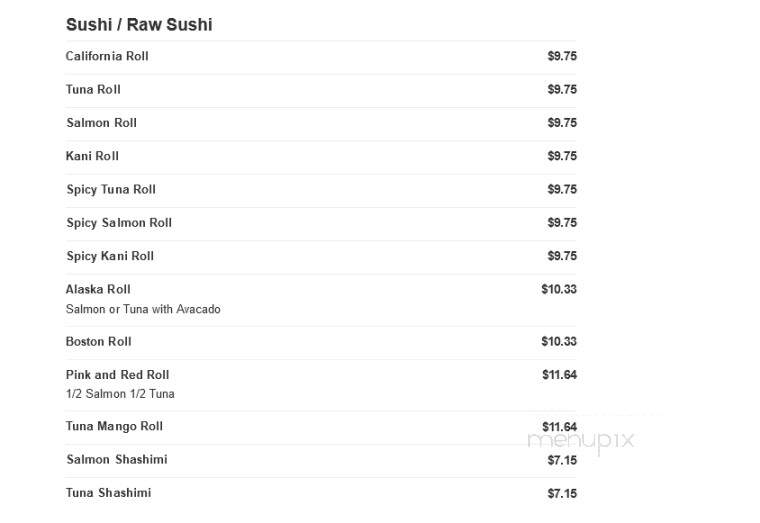Pick the Tuna Mango Roll item
The width and height of the screenshot is (760, 523).
pyautogui.click(x=114, y=427)
